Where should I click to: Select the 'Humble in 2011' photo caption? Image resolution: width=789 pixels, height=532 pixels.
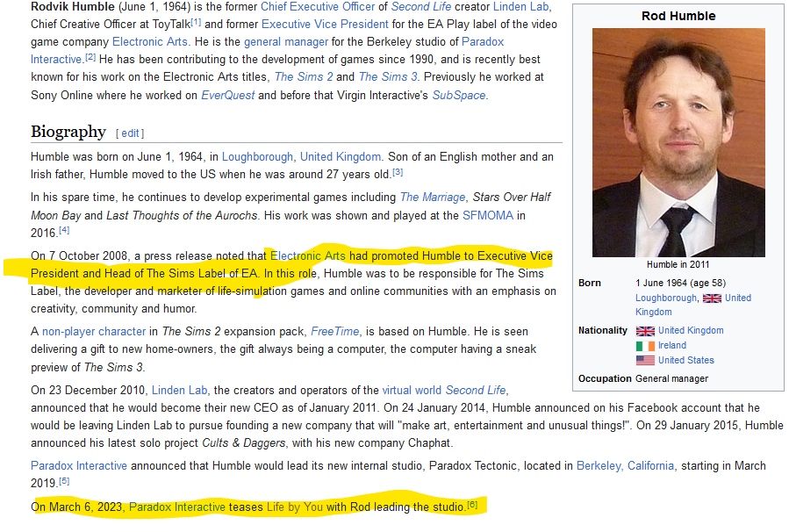point(678,265)
